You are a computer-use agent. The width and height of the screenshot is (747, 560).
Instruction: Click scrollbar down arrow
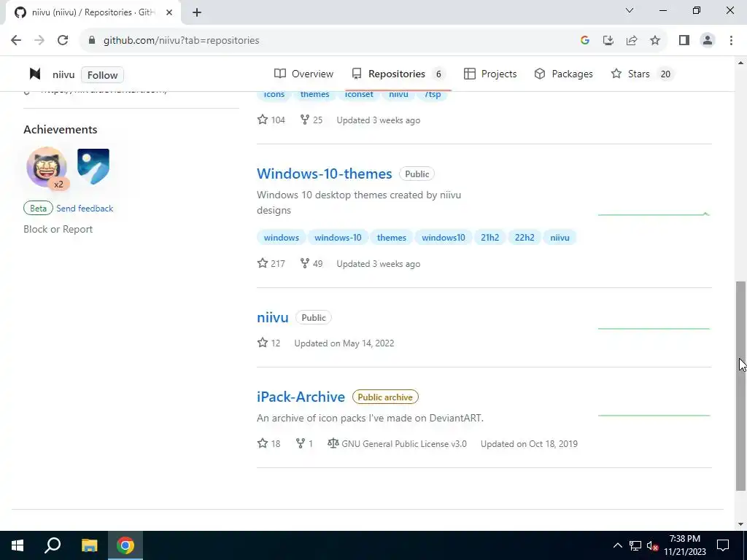pos(741,524)
